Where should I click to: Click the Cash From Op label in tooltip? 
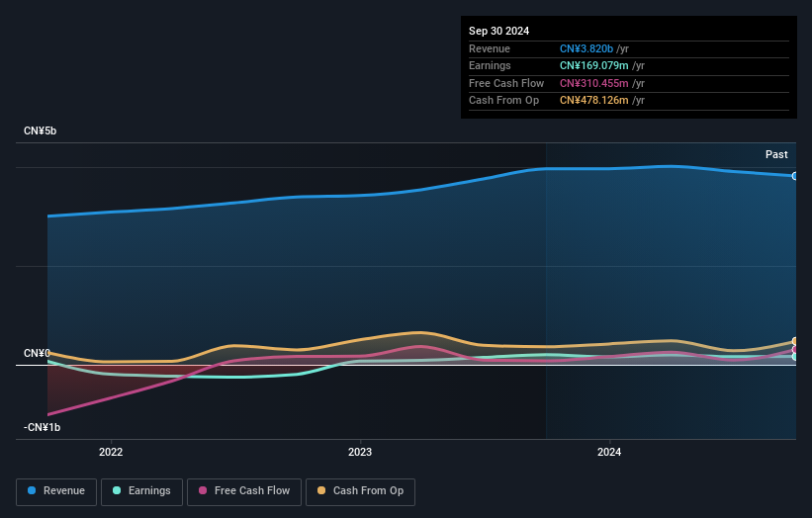tap(503, 101)
